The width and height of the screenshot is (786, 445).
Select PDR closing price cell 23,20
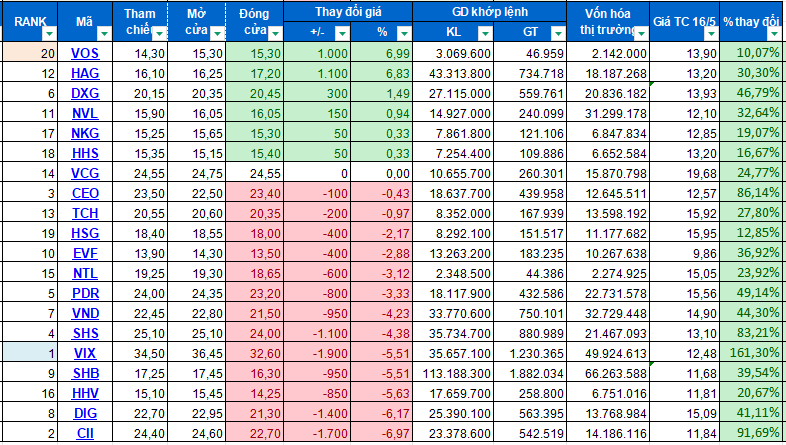click(255, 293)
